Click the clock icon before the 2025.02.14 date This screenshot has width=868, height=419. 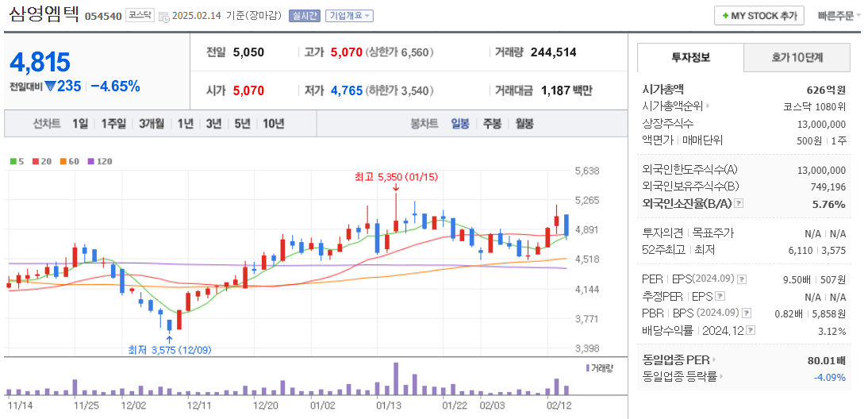click(x=164, y=17)
